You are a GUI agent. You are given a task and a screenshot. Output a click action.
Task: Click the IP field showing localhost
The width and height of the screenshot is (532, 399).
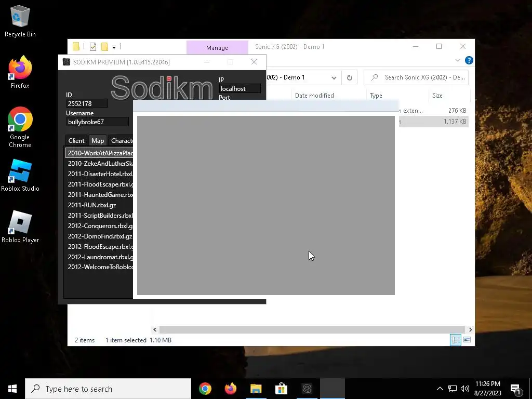pyautogui.click(x=240, y=88)
